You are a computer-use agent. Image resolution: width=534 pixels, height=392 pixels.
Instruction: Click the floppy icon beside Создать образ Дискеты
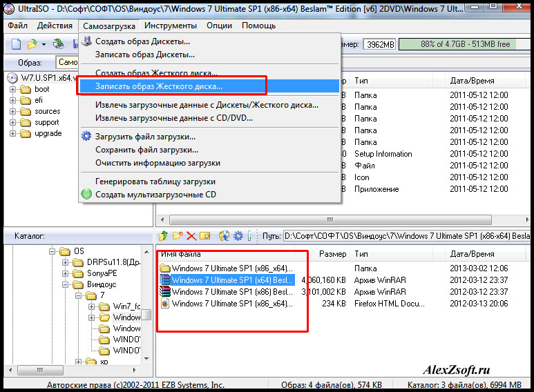87,41
